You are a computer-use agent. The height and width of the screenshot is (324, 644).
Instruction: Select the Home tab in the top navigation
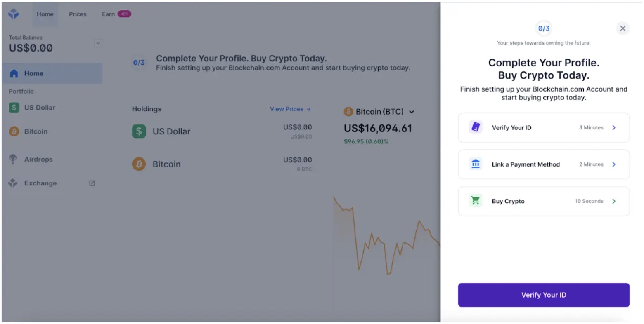45,14
